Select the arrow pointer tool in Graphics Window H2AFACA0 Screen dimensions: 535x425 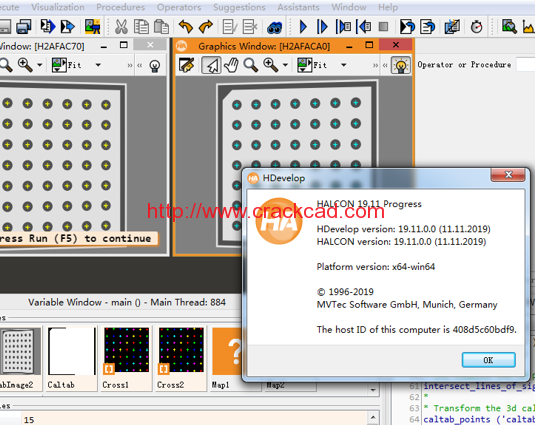[x=211, y=65]
